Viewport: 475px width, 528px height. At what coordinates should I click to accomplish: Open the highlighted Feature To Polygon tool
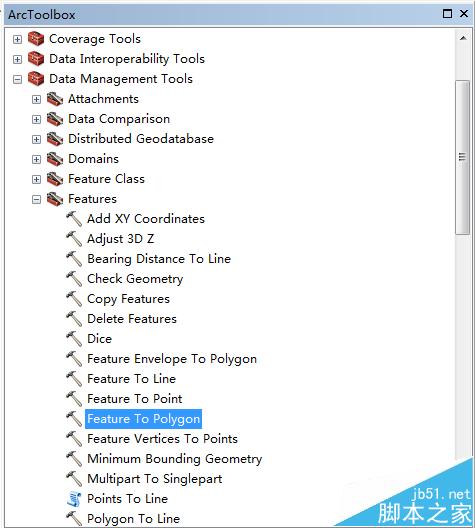144,419
